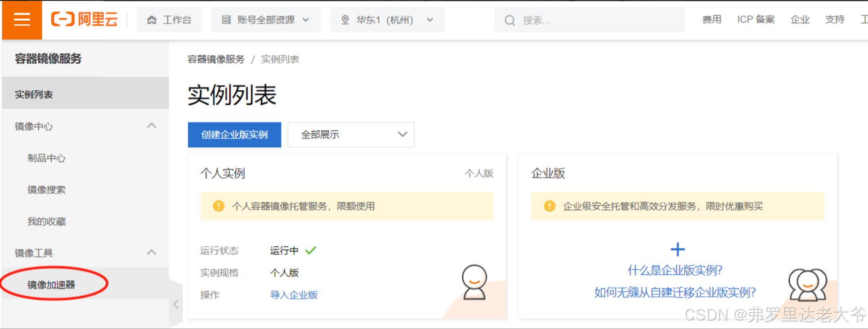Click the 个人版 tag on card
Image resolution: width=868 pixels, height=329 pixels.
[x=479, y=173]
